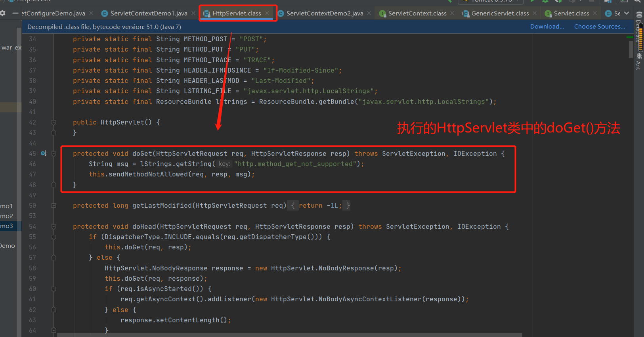Click the vertical editor scrollbar thumb
The image size is (644, 337).
pyautogui.click(x=631, y=50)
